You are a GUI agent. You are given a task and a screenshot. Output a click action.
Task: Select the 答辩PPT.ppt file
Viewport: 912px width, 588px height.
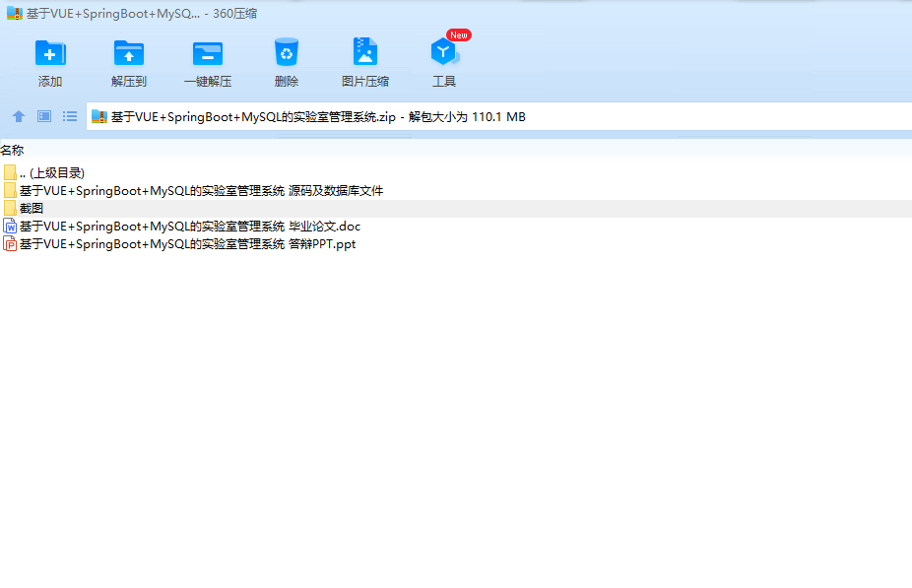(456, 243)
